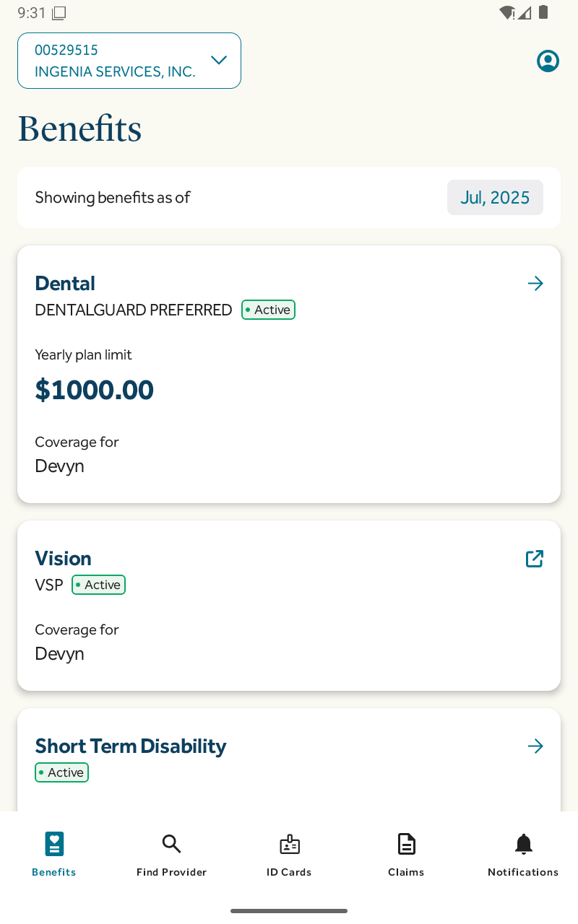This screenshot has width=578, height=924.
Task: Tap the Find Provider magnifier icon
Action: pyautogui.click(x=171, y=844)
